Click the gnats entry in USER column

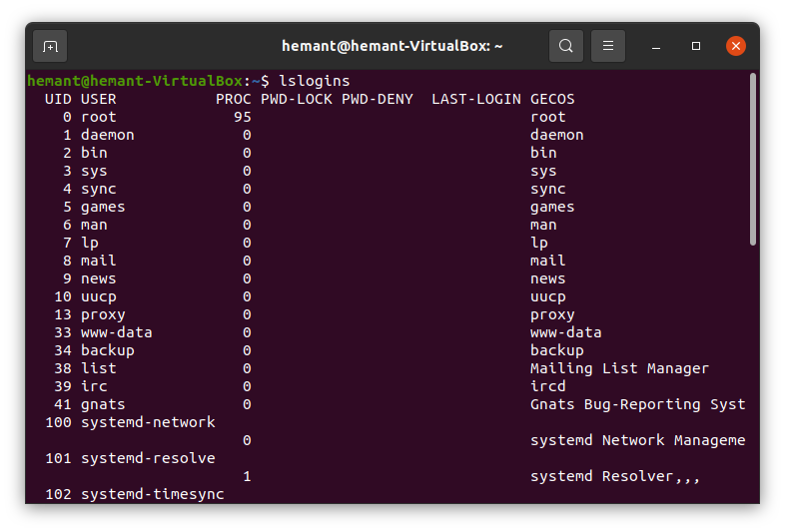coord(103,404)
